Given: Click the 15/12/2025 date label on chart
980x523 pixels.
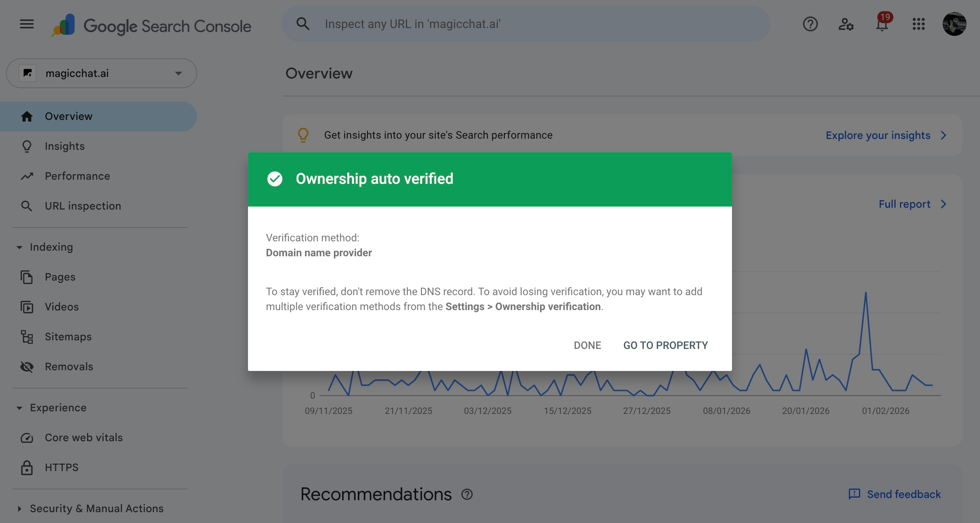Looking at the screenshot, I should coord(567,411).
